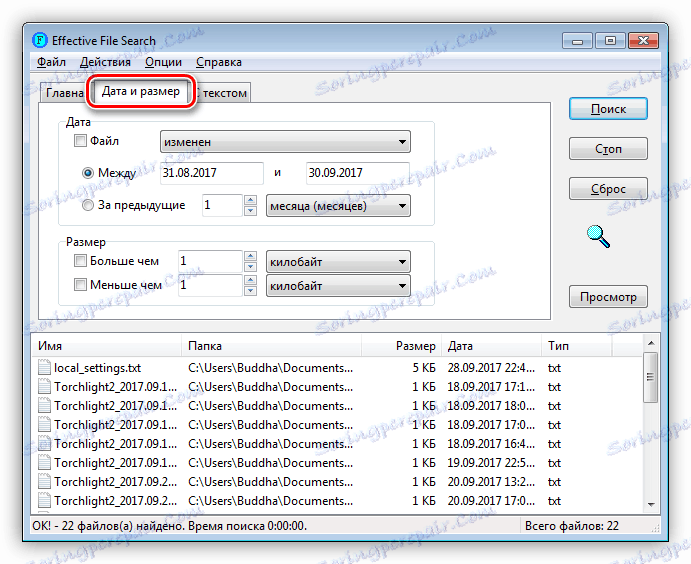Switch to the С текстом tab
The width and height of the screenshot is (691, 564).
223,93
